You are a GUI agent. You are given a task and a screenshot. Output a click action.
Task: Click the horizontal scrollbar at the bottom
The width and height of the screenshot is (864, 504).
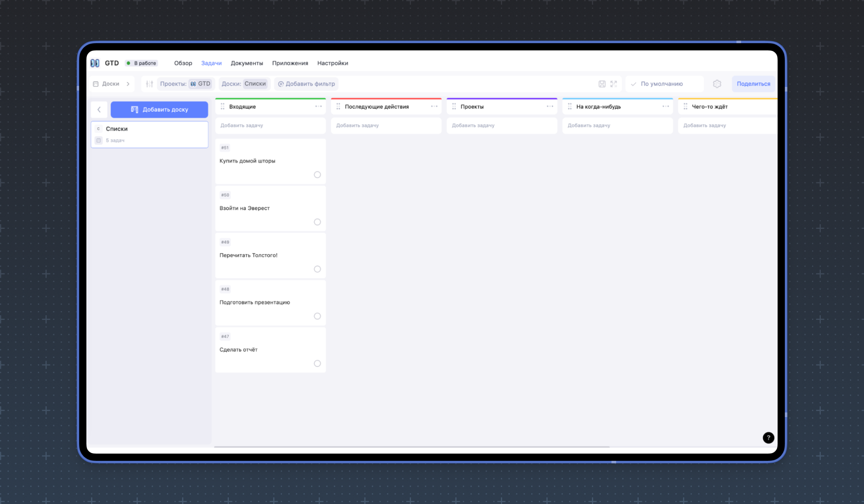411,447
